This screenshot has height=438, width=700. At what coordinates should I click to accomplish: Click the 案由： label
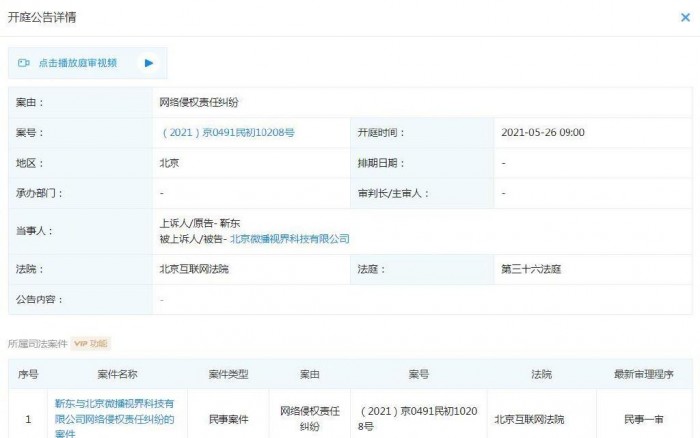pos(30,102)
